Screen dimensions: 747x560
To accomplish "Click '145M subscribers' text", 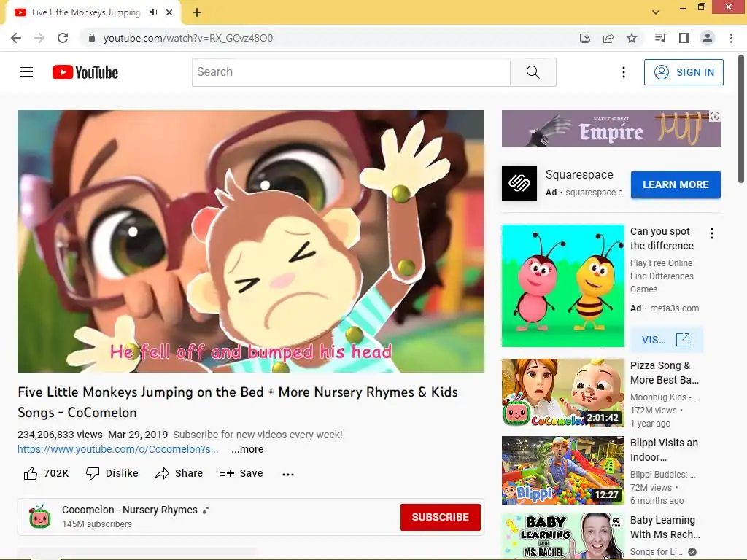I will pos(97,524).
